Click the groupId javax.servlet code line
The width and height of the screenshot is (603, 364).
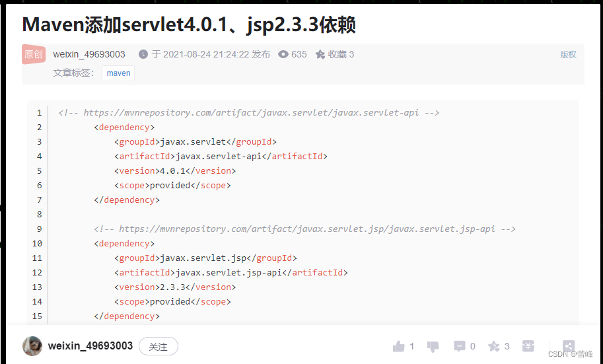pos(195,142)
